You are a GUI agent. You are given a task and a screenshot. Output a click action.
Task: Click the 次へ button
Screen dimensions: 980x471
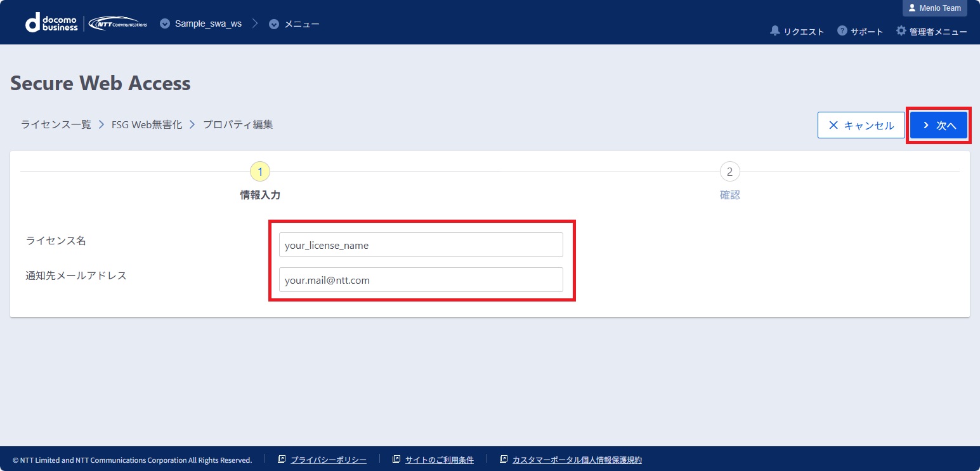939,125
